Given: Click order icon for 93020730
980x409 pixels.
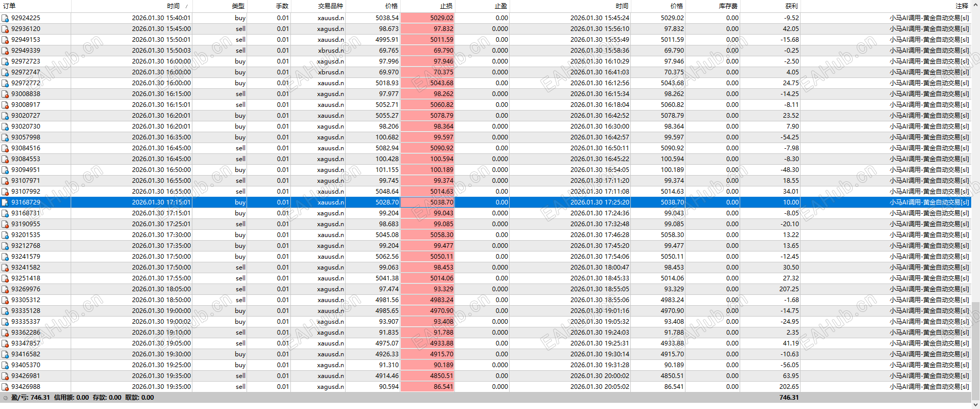Looking at the screenshot, I should 5,127.
